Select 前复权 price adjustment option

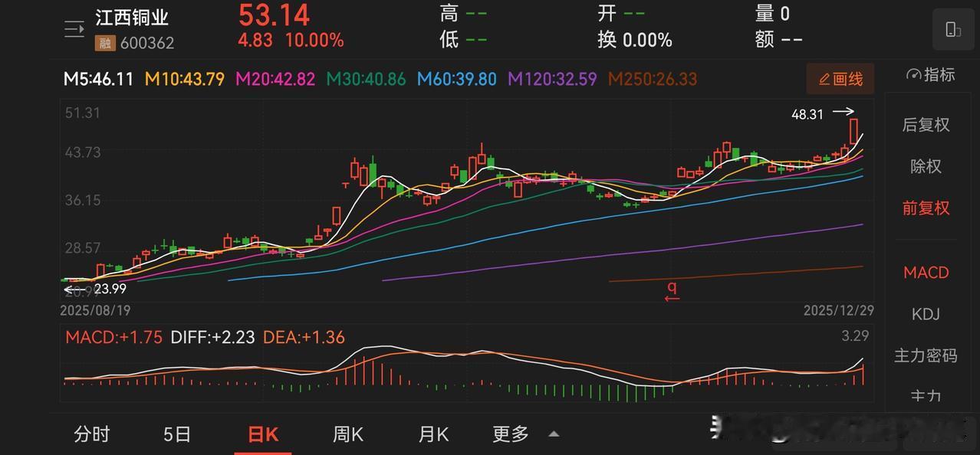(x=926, y=208)
